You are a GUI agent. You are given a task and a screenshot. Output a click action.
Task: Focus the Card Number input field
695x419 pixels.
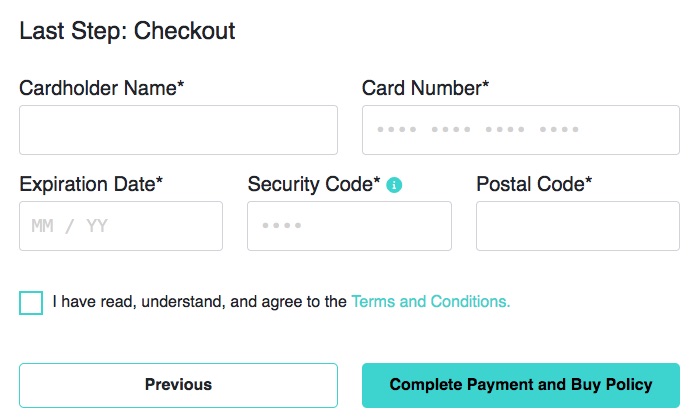click(521, 130)
